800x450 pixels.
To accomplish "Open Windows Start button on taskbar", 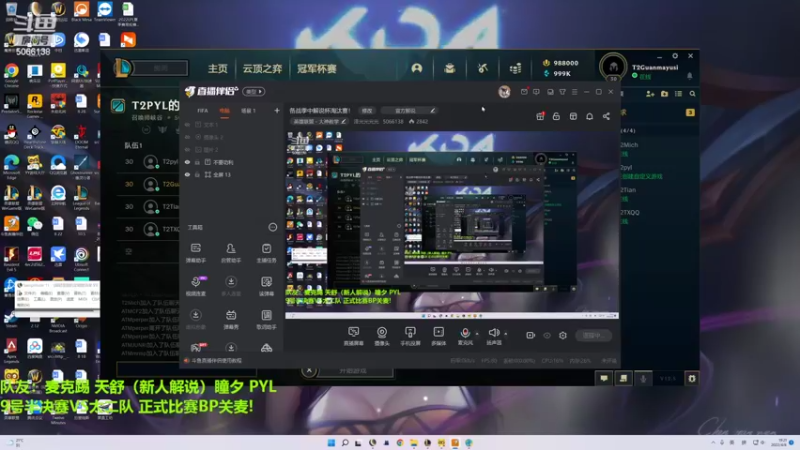I will (331, 442).
